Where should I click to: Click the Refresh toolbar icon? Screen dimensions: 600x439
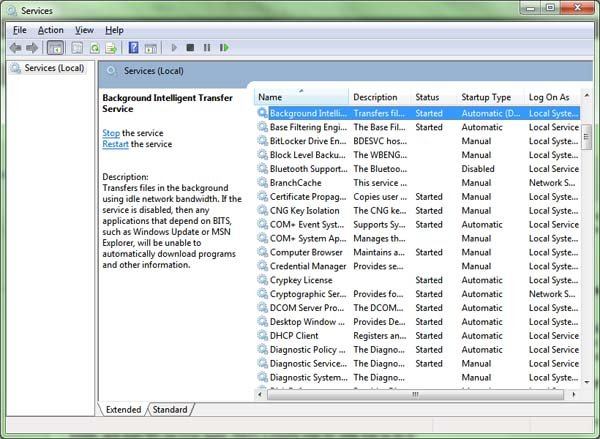click(x=95, y=48)
